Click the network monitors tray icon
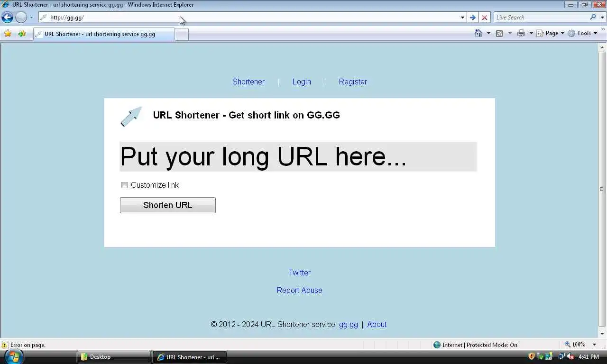Screen dimensions: 607x364 [x=561, y=356]
